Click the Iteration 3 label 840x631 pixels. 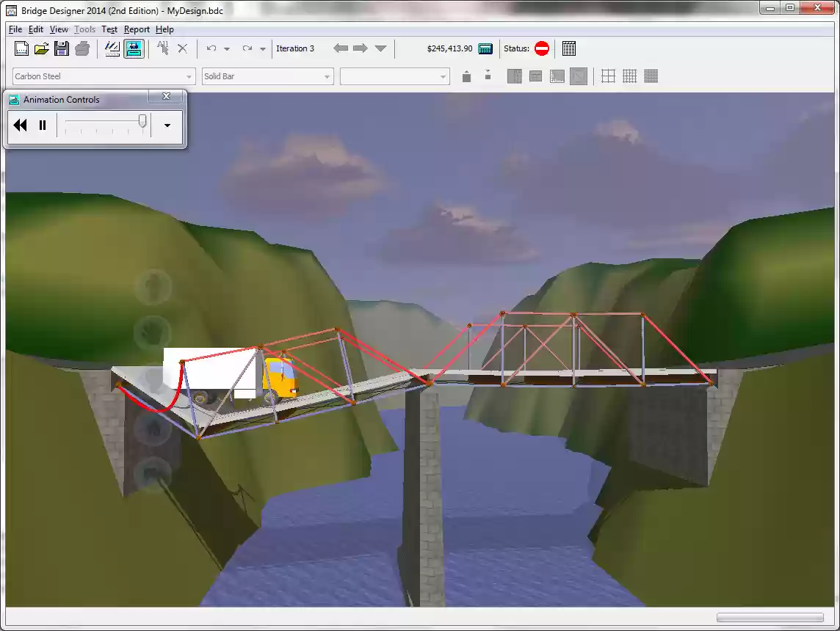pyautogui.click(x=295, y=48)
